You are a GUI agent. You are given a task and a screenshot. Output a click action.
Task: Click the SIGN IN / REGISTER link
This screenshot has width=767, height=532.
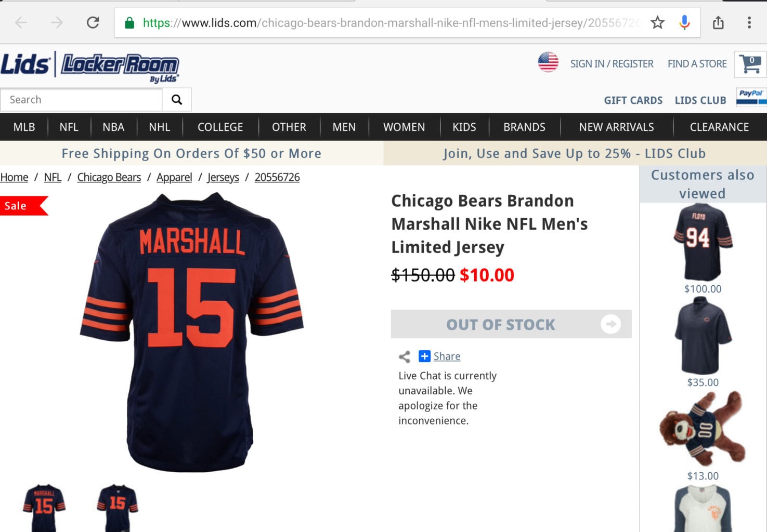tap(612, 63)
